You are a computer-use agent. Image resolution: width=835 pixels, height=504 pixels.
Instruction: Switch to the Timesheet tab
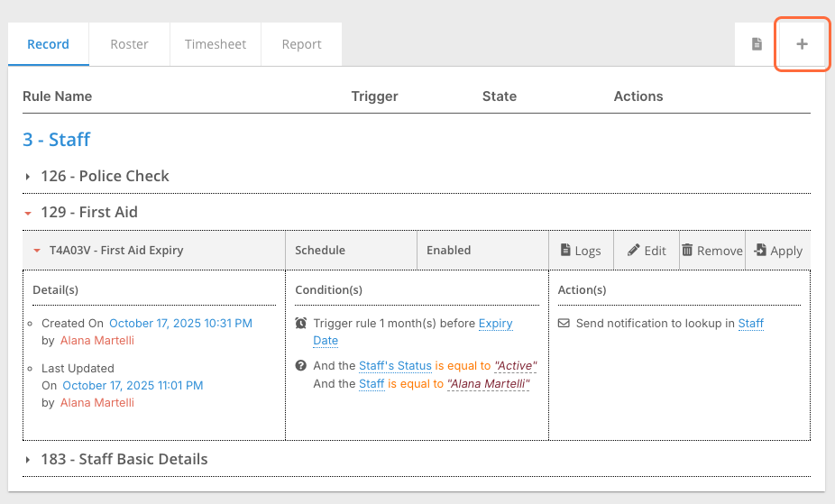pos(216,44)
